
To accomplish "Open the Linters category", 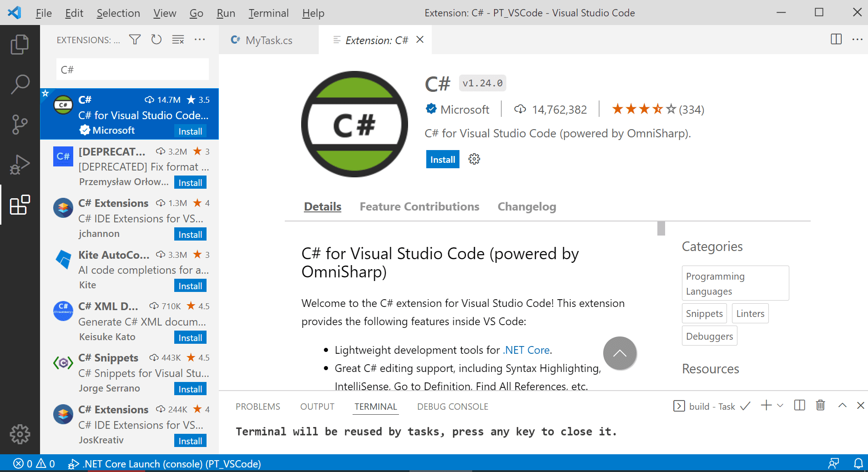I will (x=750, y=313).
